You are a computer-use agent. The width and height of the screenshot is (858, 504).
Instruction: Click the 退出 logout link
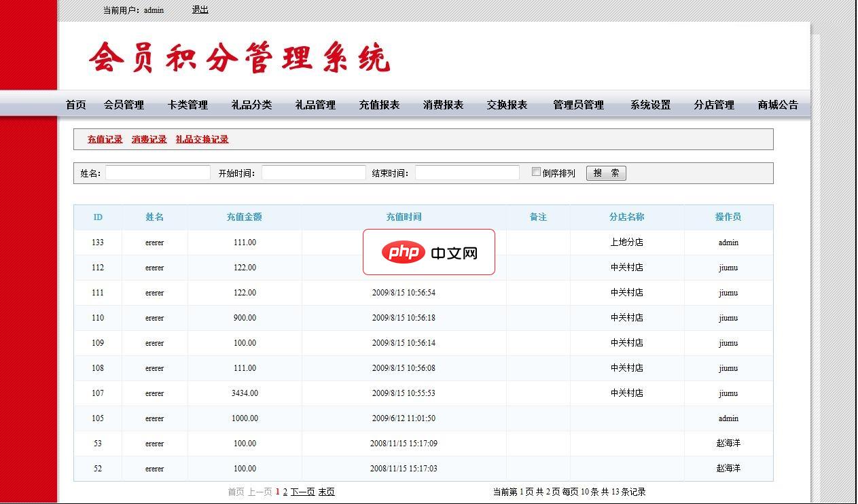click(x=199, y=10)
